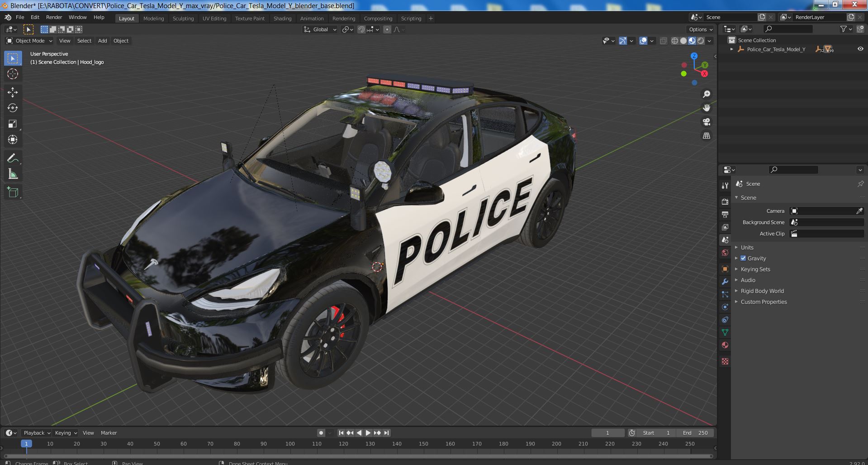Toggle auto keying record button
The height and width of the screenshot is (465, 868).
pyautogui.click(x=321, y=433)
